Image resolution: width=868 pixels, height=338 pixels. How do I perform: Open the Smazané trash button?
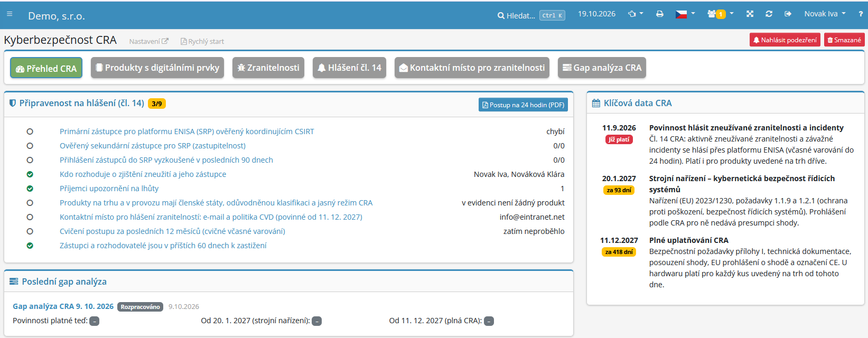click(x=844, y=40)
